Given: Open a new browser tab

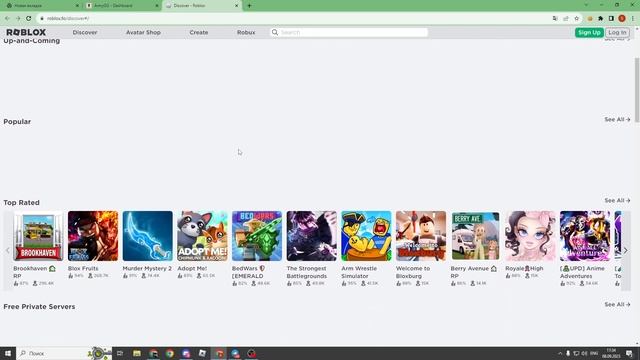Looking at the screenshot, I should point(249,6).
